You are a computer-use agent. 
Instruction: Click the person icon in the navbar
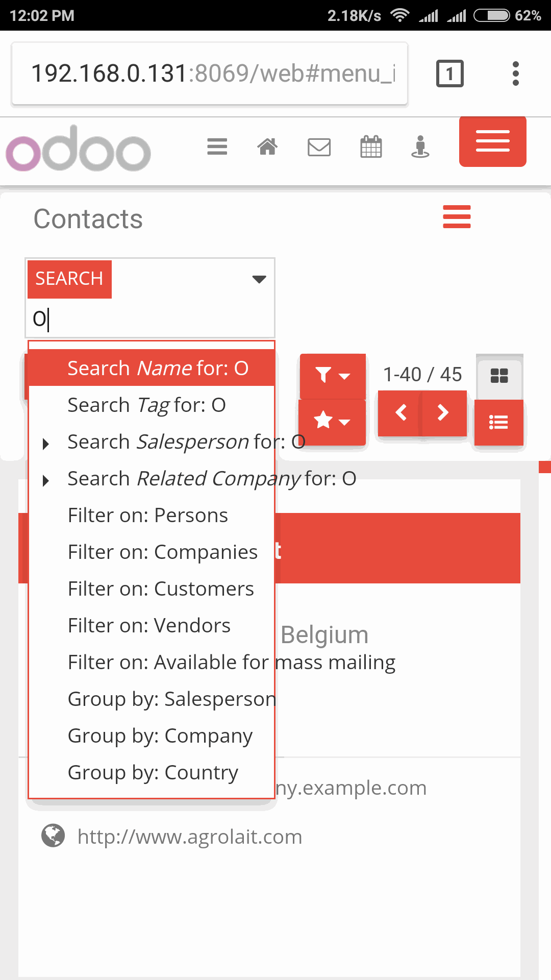click(x=420, y=147)
